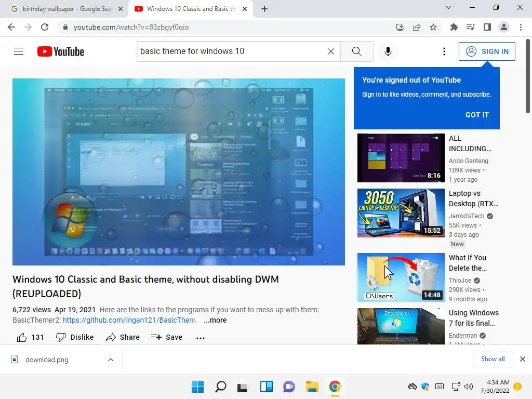Screen dimensions: 532x399
Task: Go back to the previous page
Action: pyautogui.click(x=11, y=27)
